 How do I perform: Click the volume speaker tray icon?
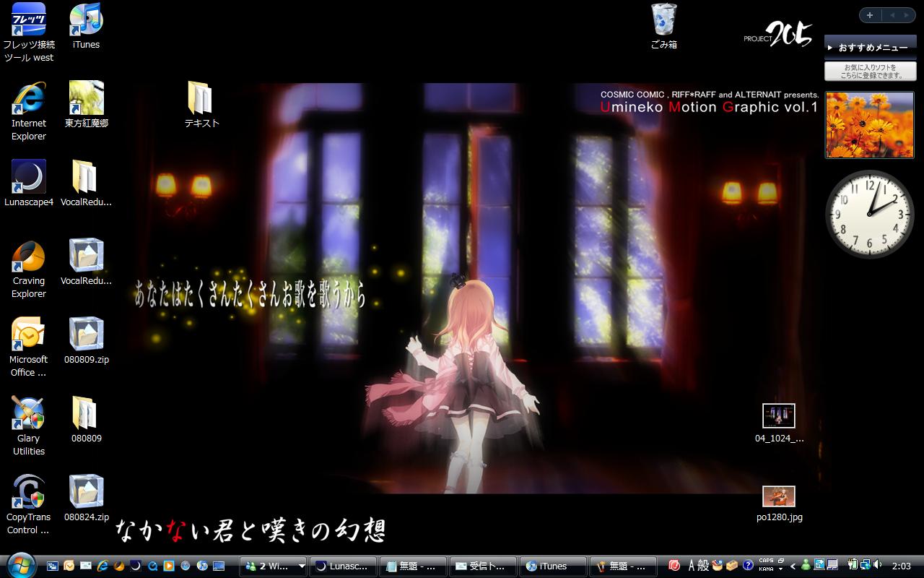[x=878, y=565]
